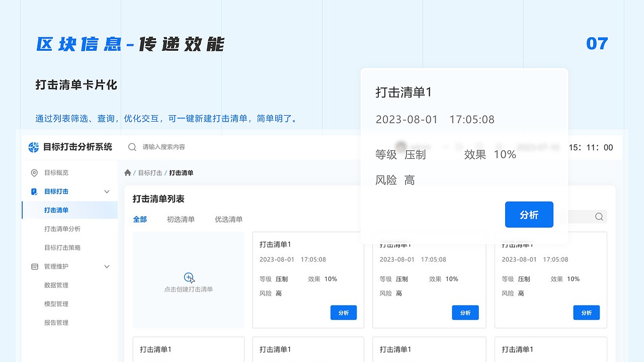Switch to the 初选清单 tab

pyautogui.click(x=181, y=219)
